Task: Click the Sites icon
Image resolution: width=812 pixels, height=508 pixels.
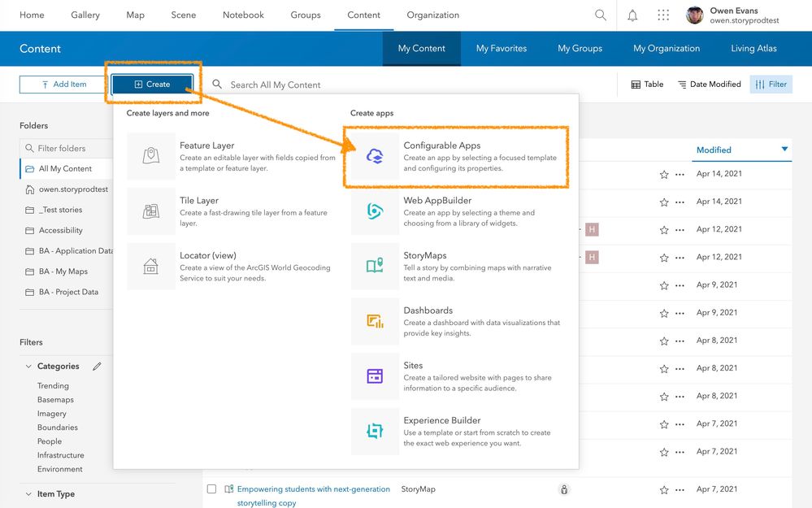Action: pos(375,376)
